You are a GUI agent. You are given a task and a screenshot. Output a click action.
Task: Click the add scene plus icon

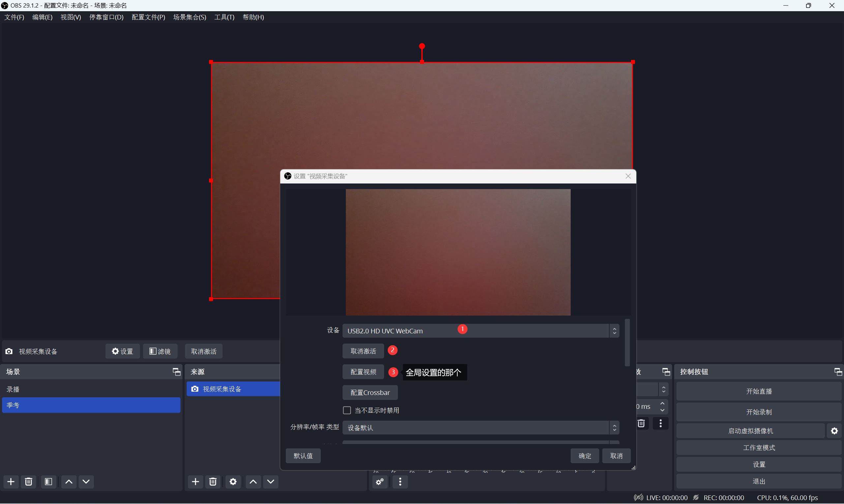11,481
